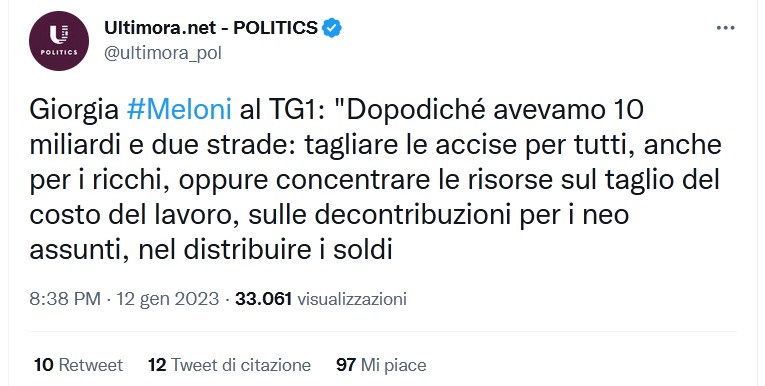Screen dimensions: 765x386
Task: Click the 12 gen 2023 date
Action: (167, 299)
